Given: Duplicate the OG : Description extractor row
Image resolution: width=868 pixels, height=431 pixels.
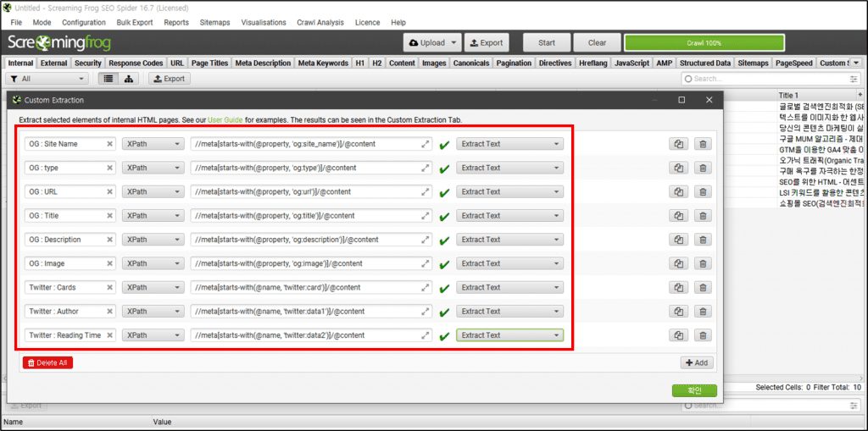Looking at the screenshot, I should tap(678, 240).
